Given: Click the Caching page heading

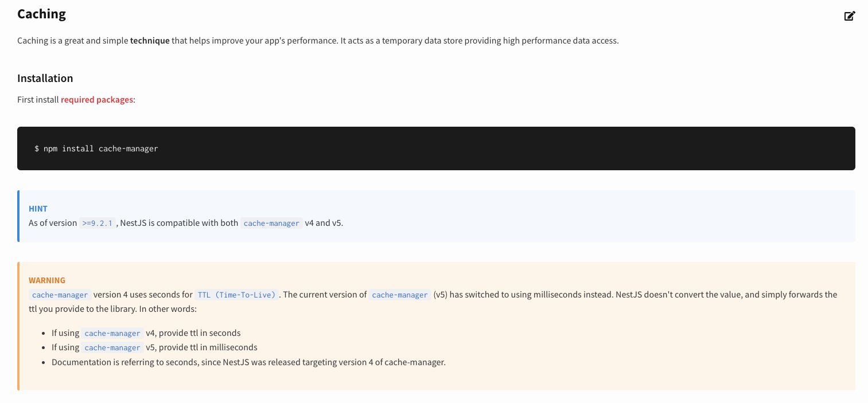Looking at the screenshot, I should coord(41,14).
